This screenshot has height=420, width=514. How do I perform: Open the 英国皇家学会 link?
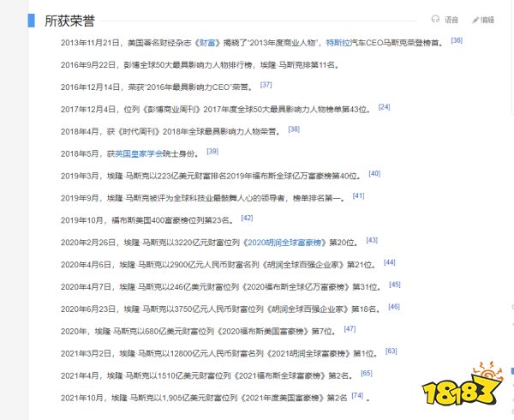point(139,153)
